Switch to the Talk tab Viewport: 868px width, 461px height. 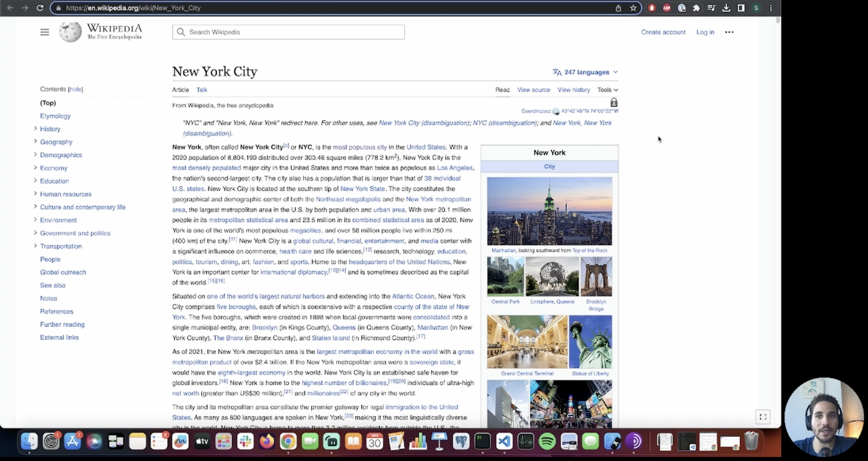(x=202, y=90)
